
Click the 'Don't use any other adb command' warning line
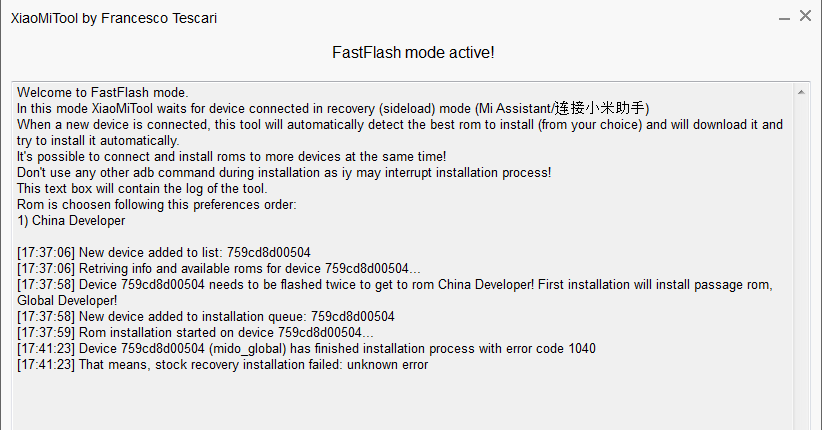tap(284, 172)
